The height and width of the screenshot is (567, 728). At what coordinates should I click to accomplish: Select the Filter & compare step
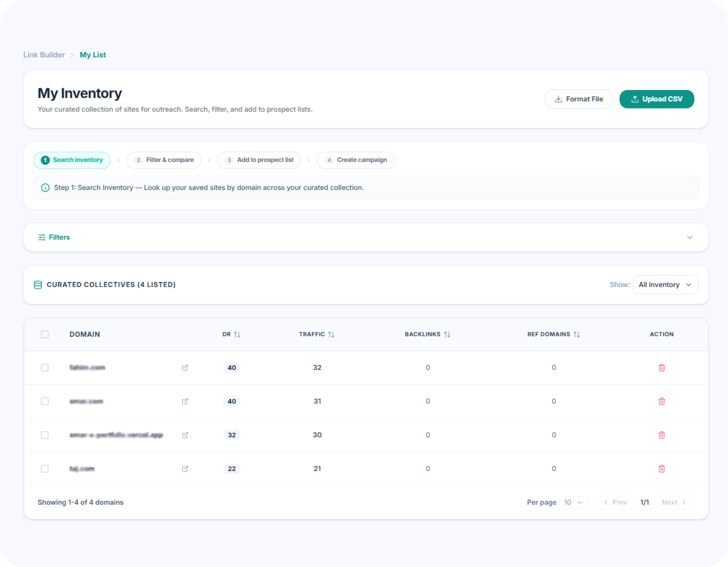click(164, 160)
